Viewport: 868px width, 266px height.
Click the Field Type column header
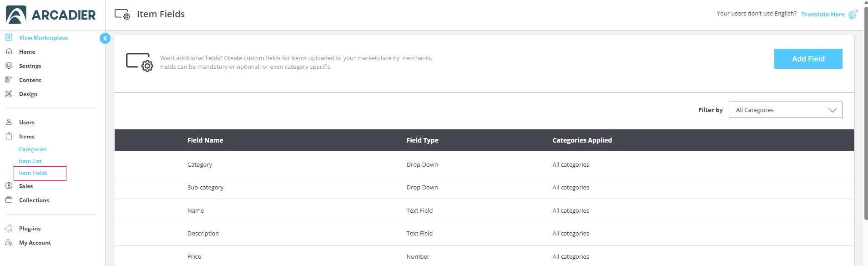(x=422, y=140)
